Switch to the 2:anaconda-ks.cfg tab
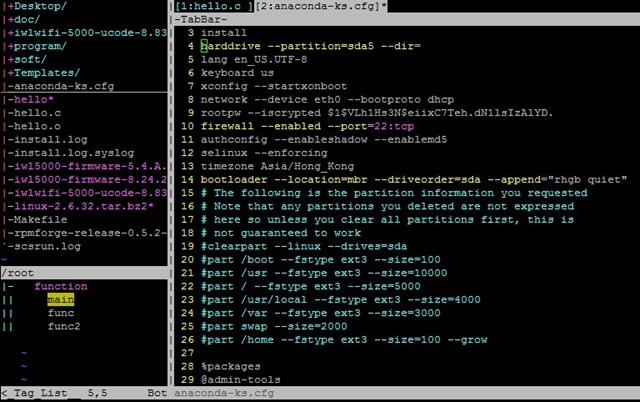Viewport: 640px width, 402px height. (x=320, y=6)
